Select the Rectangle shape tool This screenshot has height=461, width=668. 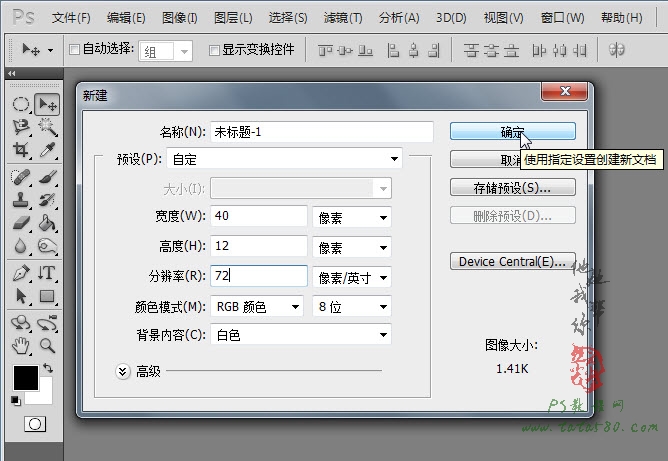tap(47, 296)
